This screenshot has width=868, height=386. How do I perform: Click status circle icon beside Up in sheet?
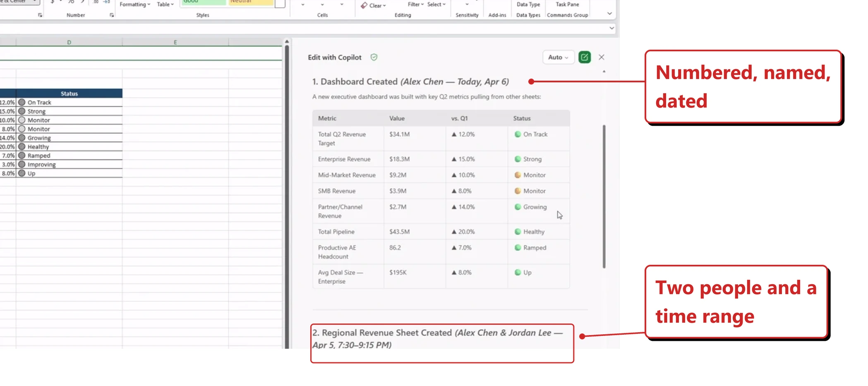click(22, 173)
